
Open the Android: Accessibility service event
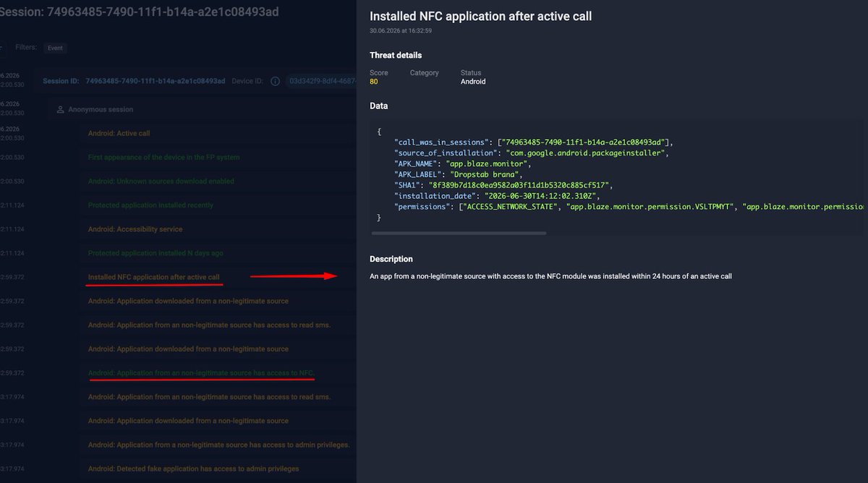coord(135,229)
